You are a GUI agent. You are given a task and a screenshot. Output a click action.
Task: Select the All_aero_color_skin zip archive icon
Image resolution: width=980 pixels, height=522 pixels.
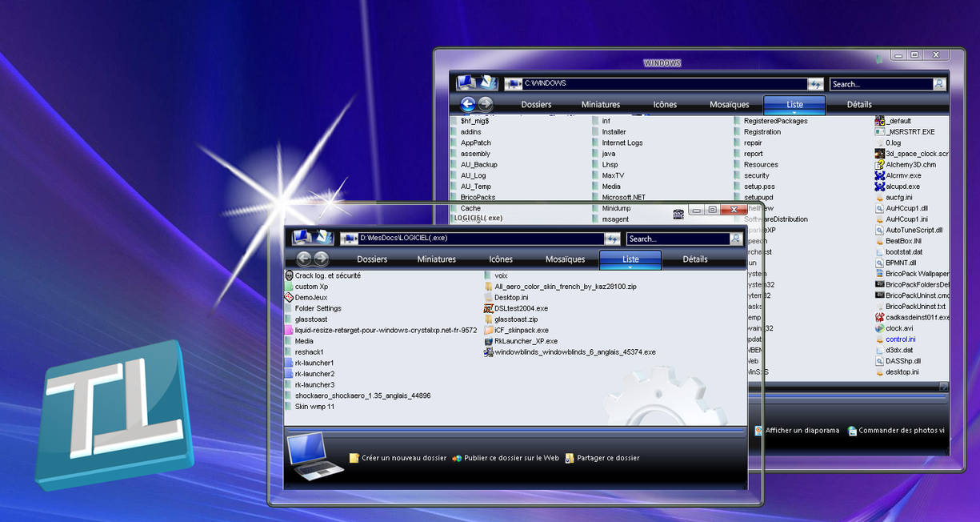[x=489, y=287]
